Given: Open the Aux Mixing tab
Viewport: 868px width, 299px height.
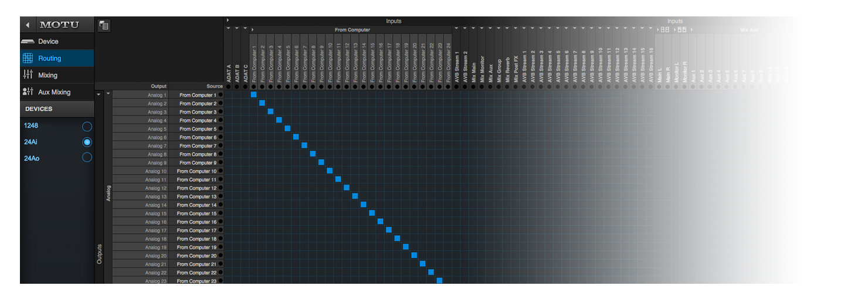Looking at the screenshot, I should point(54,92).
